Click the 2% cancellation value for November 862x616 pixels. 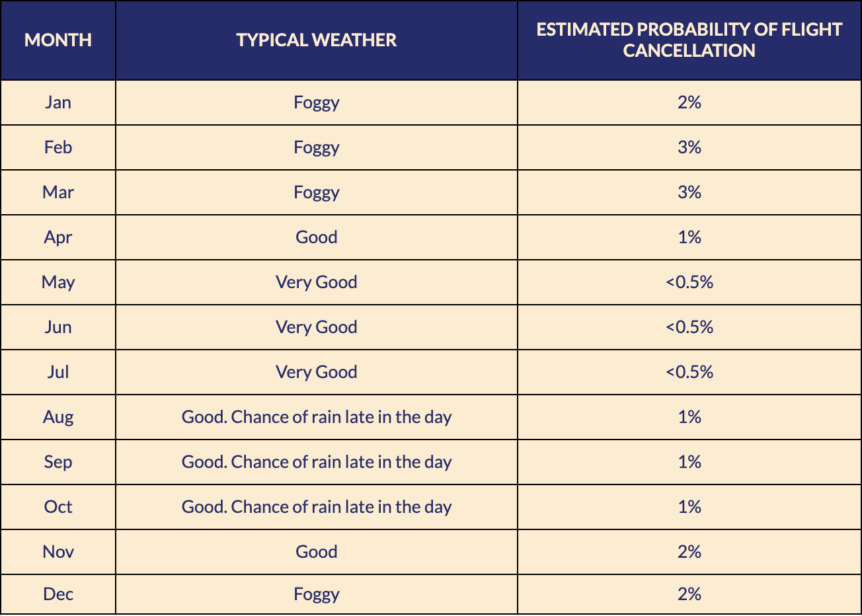click(689, 552)
